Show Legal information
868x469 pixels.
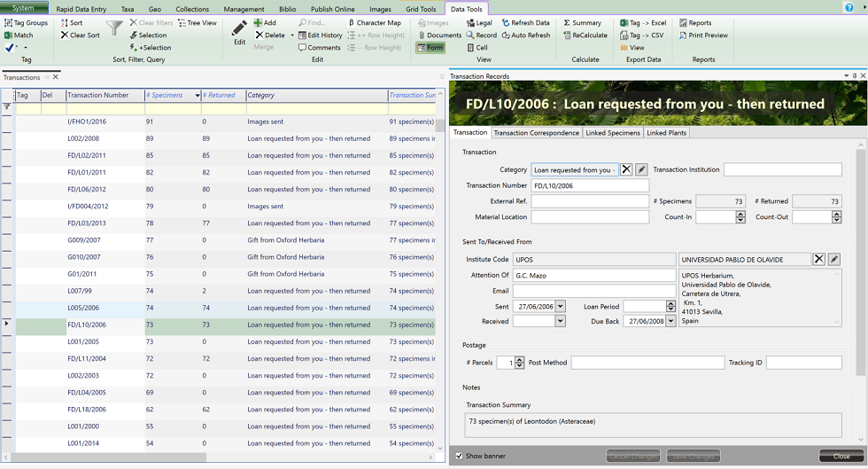[479, 23]
